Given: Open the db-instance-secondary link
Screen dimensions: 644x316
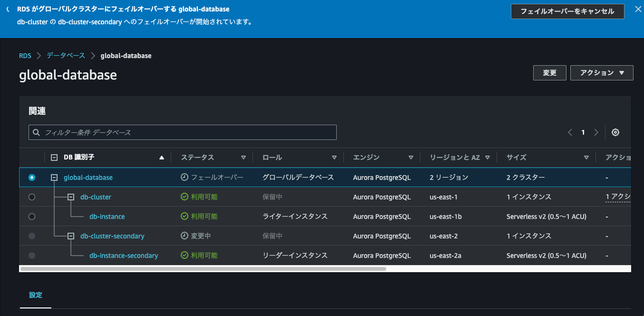Looking at the screenshot, I should 124,255.
